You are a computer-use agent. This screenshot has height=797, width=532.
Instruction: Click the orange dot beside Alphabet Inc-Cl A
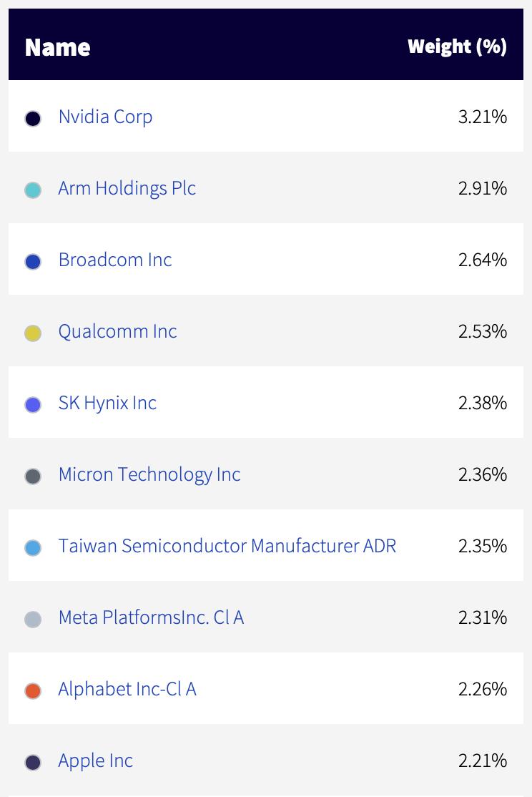[x=33, y=691]
